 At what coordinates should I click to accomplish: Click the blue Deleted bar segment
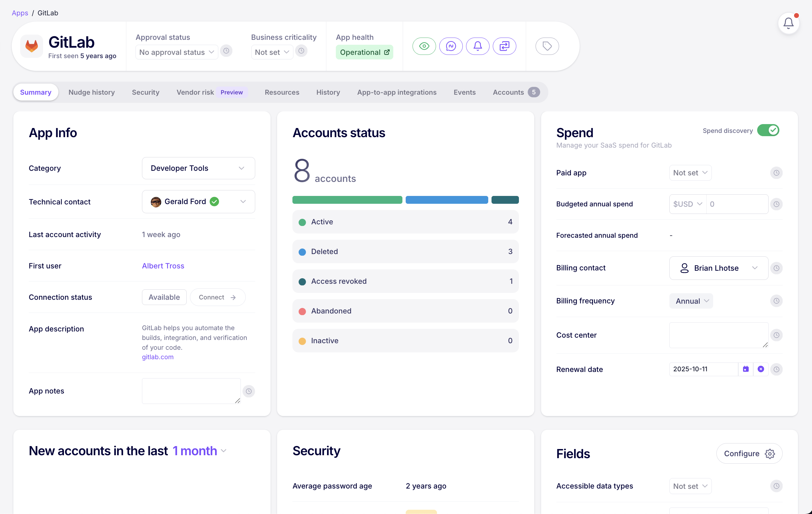[x=446, y=200]
